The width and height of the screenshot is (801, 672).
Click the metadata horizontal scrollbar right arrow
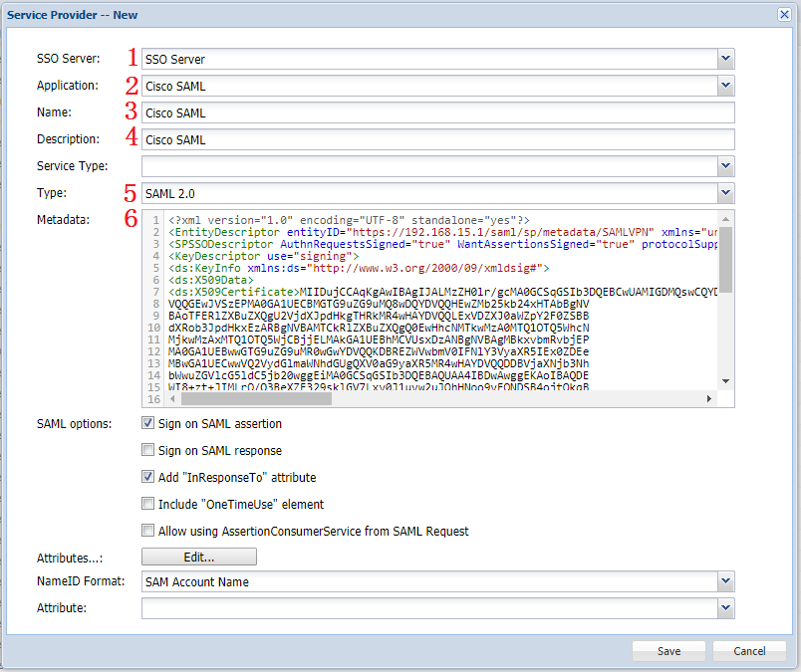point(710,399)
